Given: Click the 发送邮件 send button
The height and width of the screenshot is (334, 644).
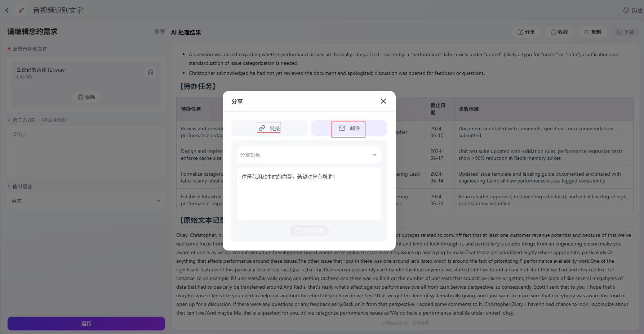Looking at the screenshot, I should pos(309,230).
